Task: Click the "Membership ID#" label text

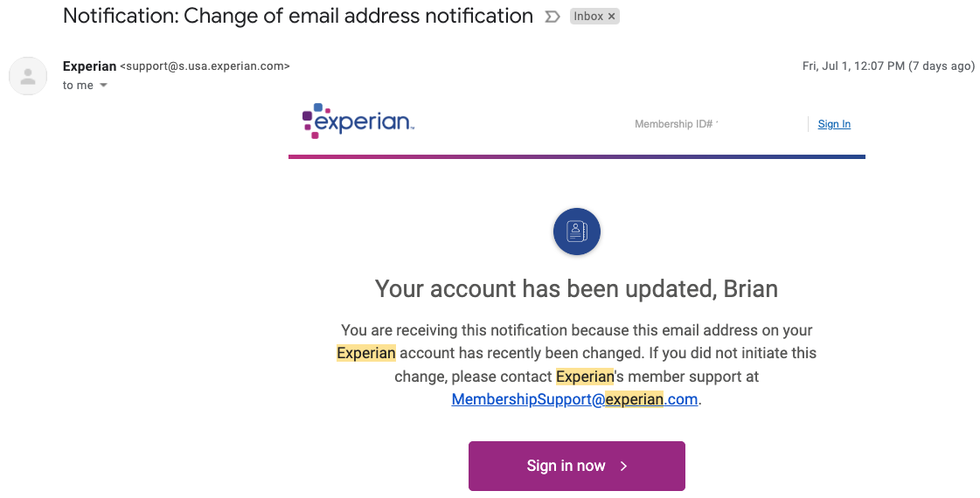Action: click(675, 124)
